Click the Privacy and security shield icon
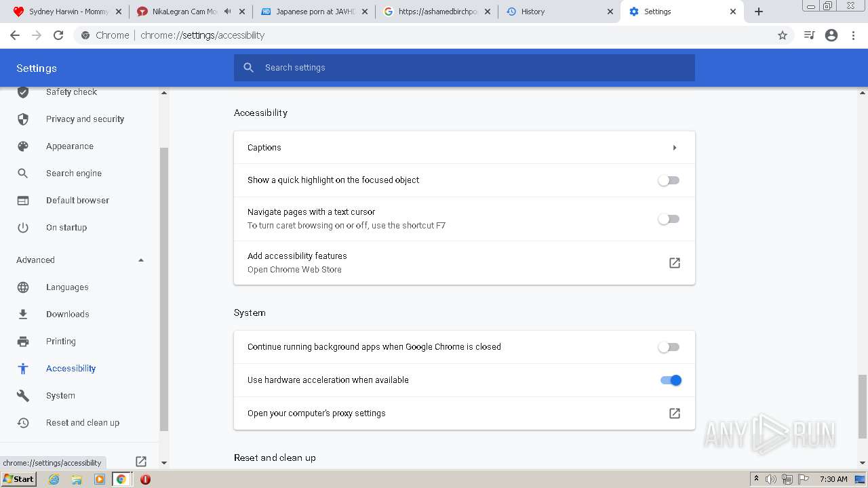This screenshot has height=488, width=868. coord(23,119)
